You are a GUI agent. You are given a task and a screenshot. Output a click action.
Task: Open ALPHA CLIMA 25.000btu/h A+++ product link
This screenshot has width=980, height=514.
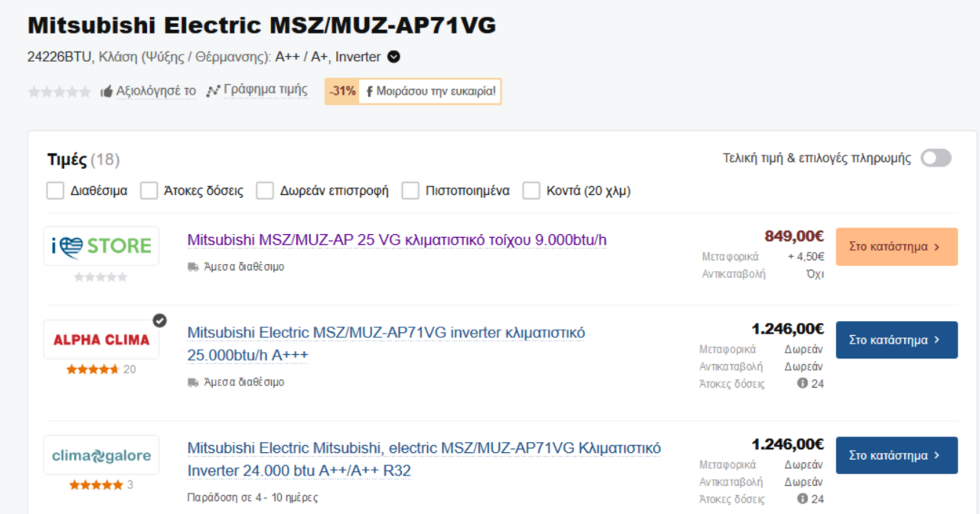point(387,344)
